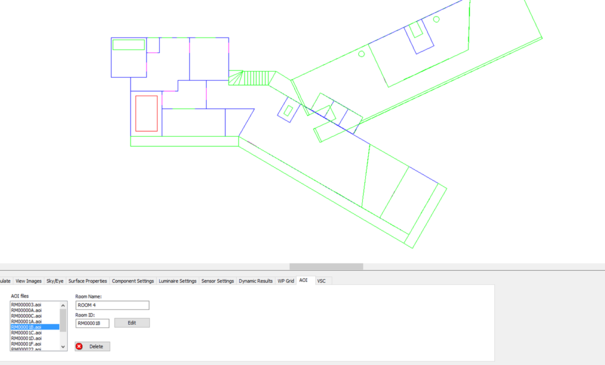
Task: Go to the Component Settings tab
Action: 133,281
